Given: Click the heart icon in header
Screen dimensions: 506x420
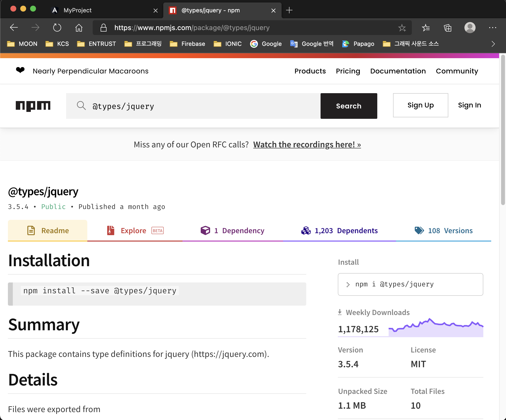Looking at the screenshot, I should click(20, 70).
